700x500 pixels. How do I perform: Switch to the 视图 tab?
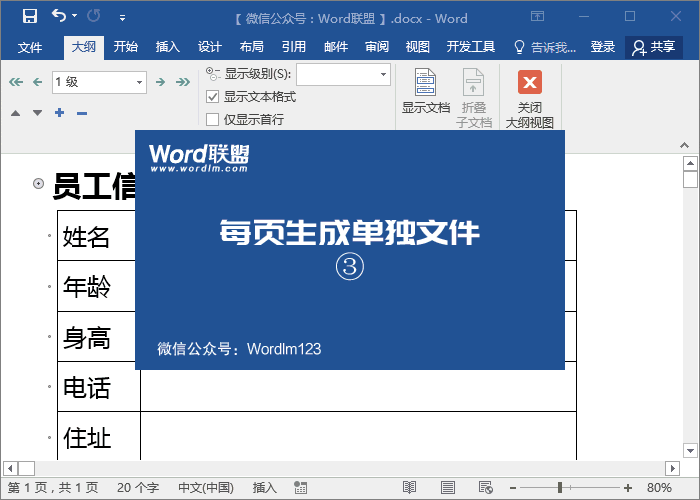[417, 47]
